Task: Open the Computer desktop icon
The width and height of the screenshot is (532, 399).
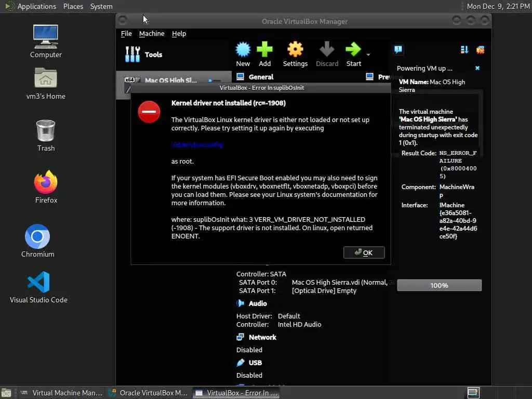Action: pyautogui.click(x=46, y=41)
